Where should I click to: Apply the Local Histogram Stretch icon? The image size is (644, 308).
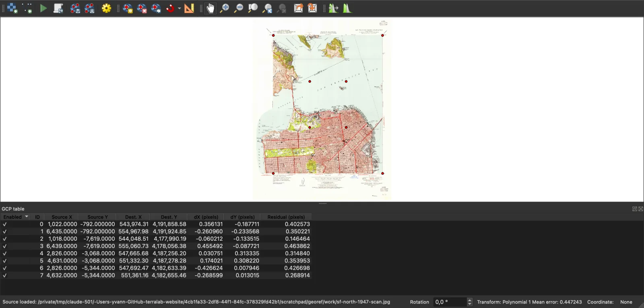tap(347, 8)
